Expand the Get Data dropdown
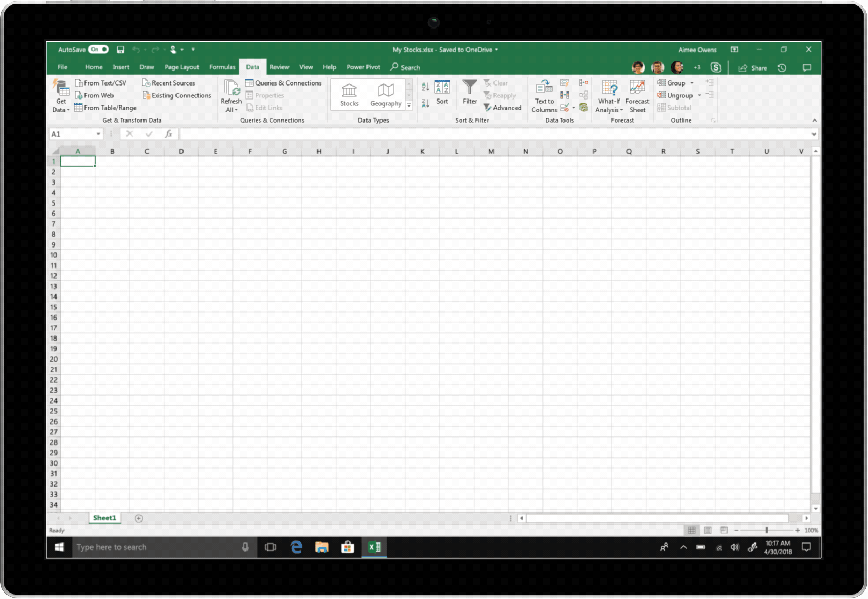Viewport: 868px width, 599px height. (61, 105)
